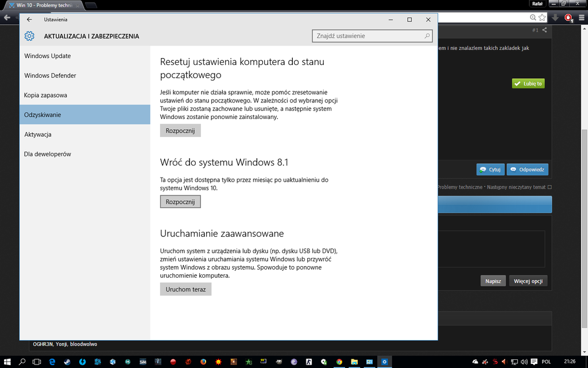Open the SM app on the taskbar

[x=143, y=362]
